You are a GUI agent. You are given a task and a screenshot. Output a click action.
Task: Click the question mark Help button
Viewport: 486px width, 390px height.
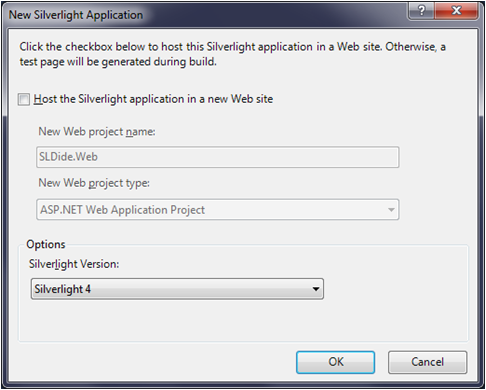(x=421, y=11)
